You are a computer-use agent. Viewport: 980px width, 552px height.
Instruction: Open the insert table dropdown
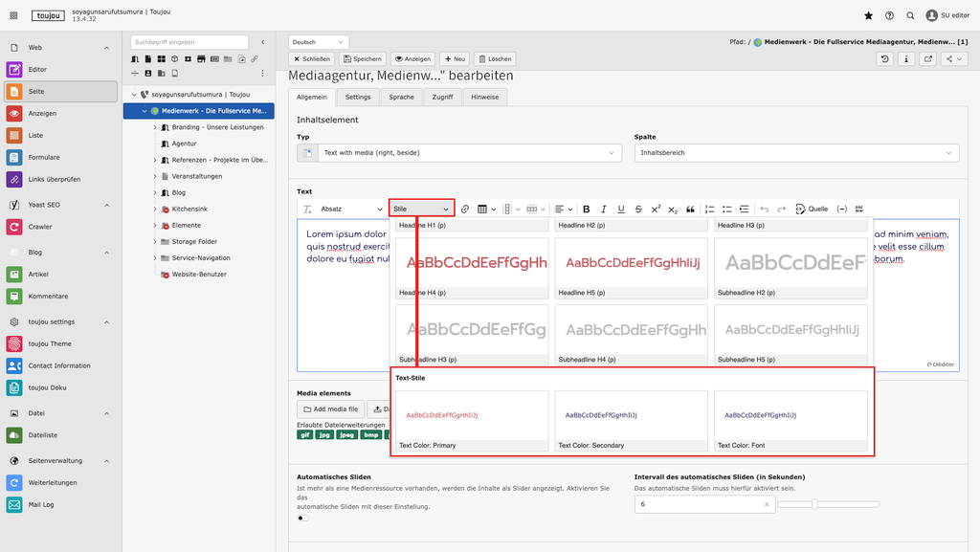(486, 210)
